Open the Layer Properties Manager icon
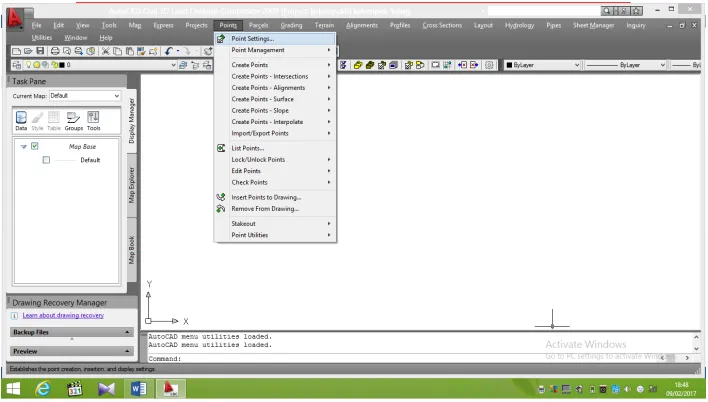Viewport: 708px width, 402px height. (x=16, y=65)
